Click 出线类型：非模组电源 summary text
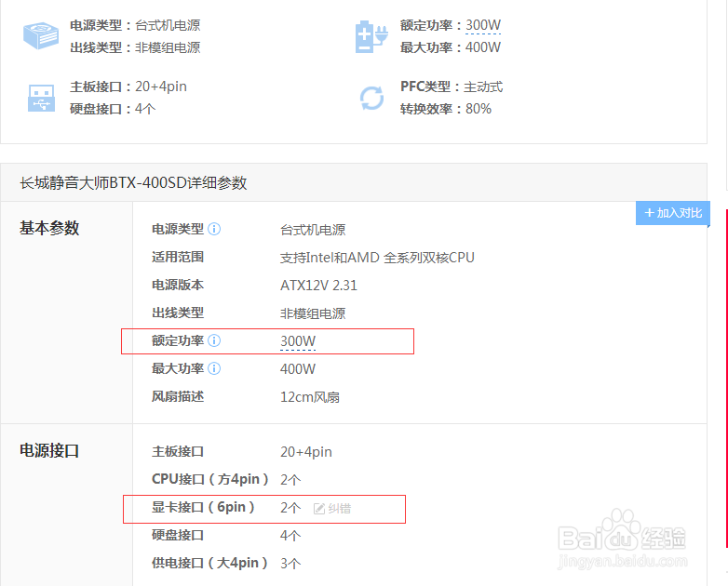The image size is (728, 586). pos(135,47)
